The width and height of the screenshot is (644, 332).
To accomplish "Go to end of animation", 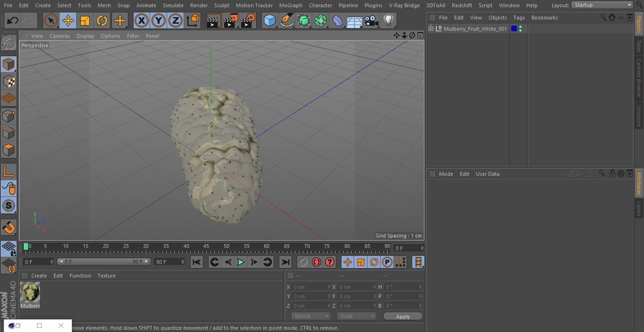I will coord(285,262).
